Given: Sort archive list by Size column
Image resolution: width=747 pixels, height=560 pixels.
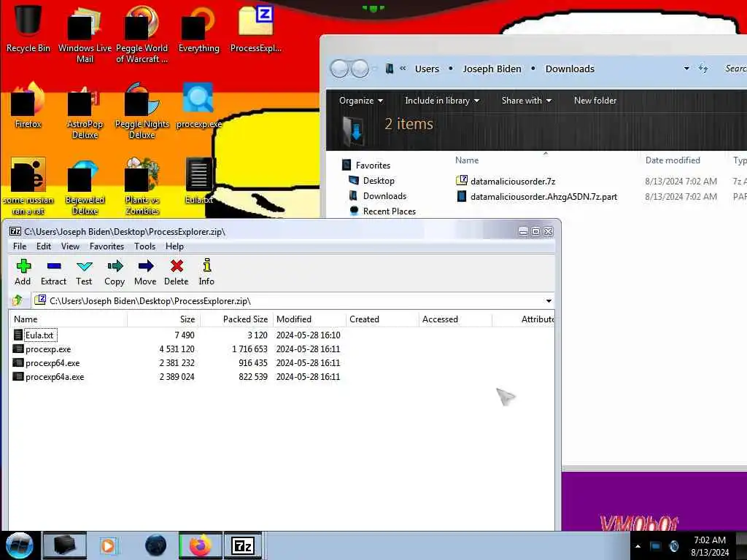Looking at the screenshot, I should click(x=163, y=319).
